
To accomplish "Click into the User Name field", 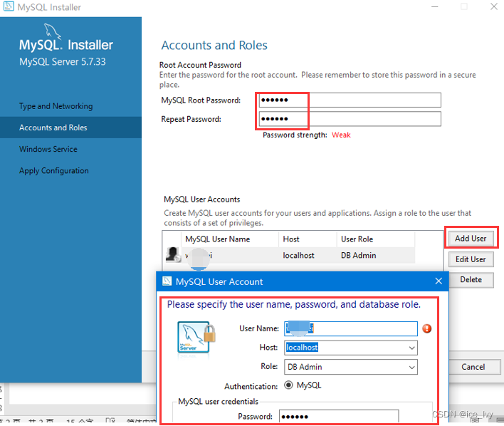I will (x=351, y=328).
